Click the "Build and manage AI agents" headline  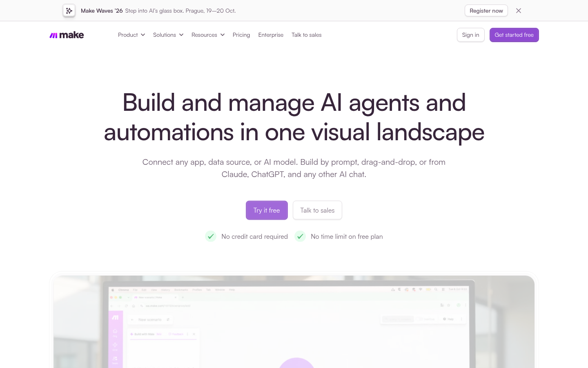pos(294,117)
